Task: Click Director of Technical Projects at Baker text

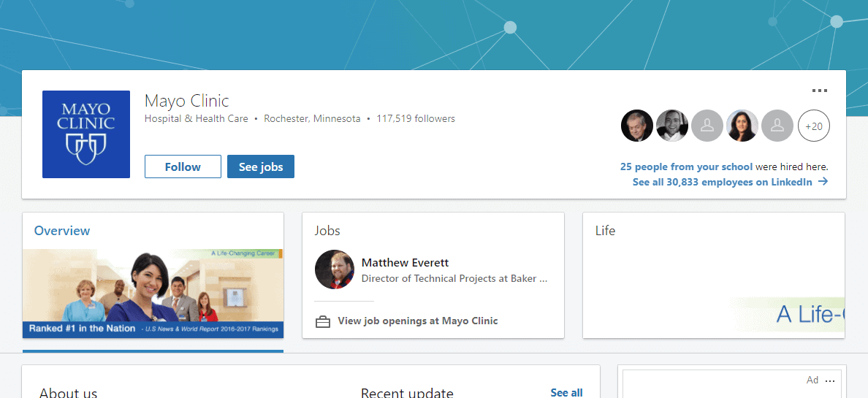Action: [x=454, y=278]
